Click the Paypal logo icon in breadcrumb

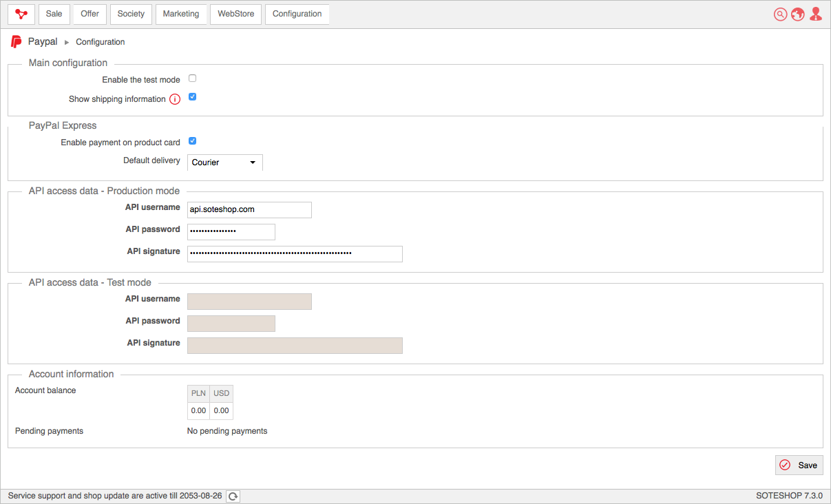[x=16, y=42]
